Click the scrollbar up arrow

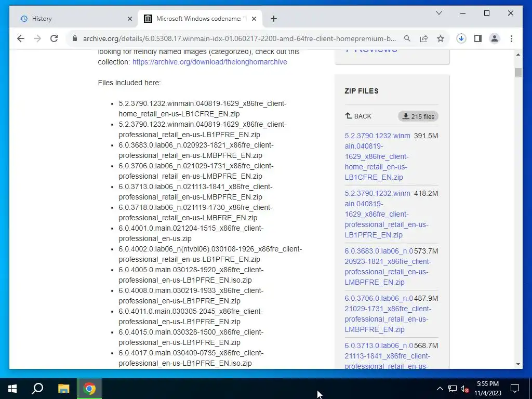click(x=518, y=54)
